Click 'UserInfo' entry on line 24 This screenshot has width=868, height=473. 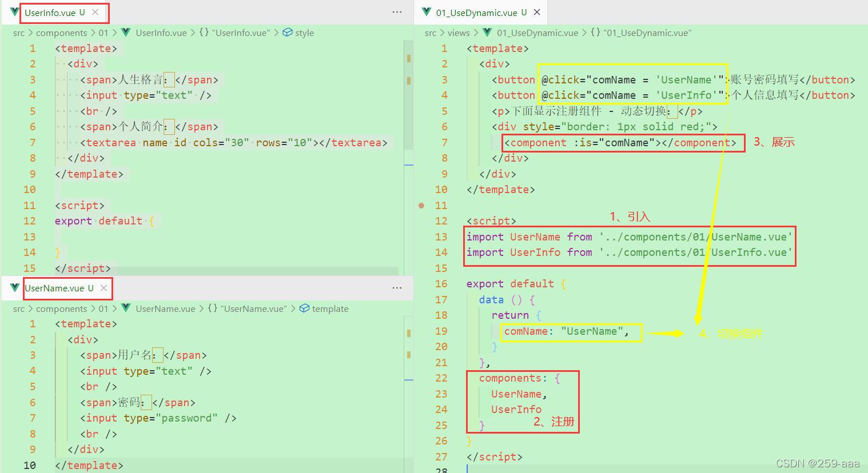(x=516, y=410)
